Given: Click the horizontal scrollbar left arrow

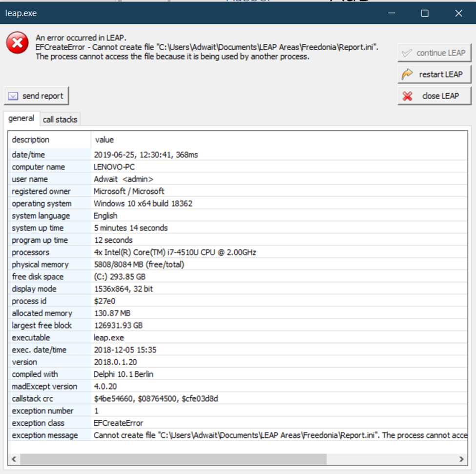Looking at the screenshot, I should click(14, 459).
